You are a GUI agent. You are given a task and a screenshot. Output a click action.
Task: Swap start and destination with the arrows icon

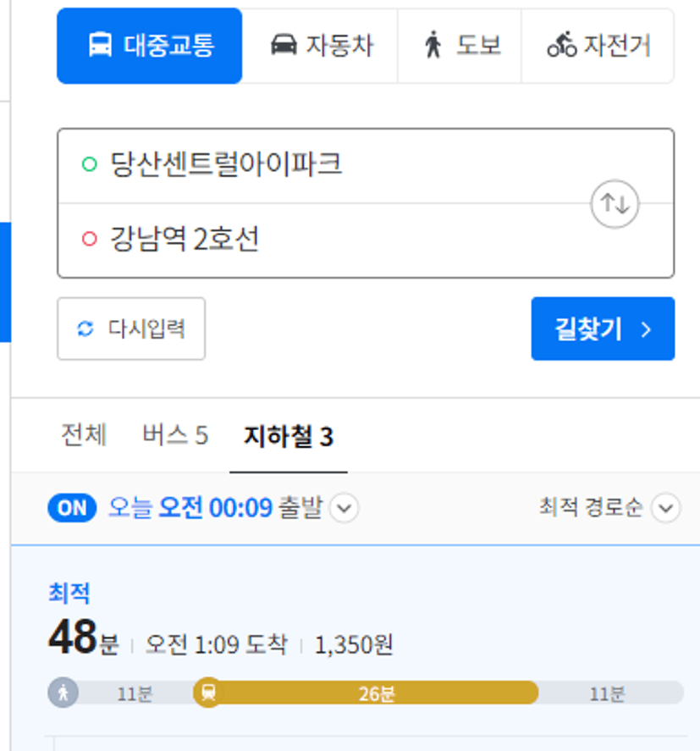(x=615, y=203)
